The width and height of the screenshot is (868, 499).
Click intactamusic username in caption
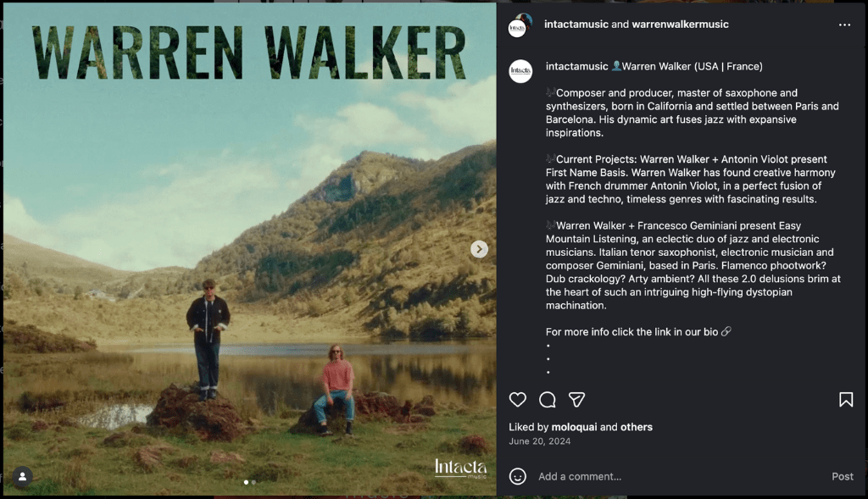point(576,66)
